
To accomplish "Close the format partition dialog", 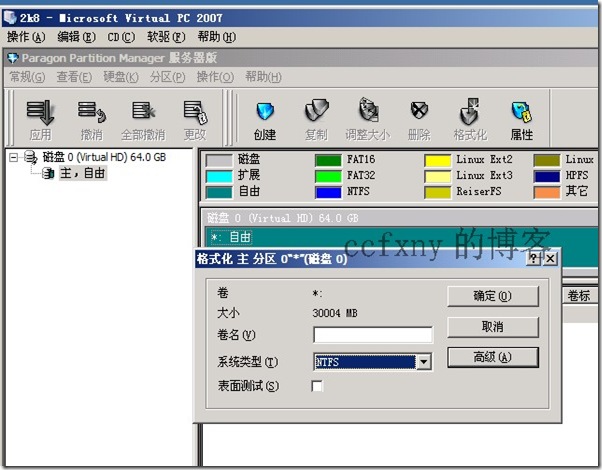I will tap(550, 258).
